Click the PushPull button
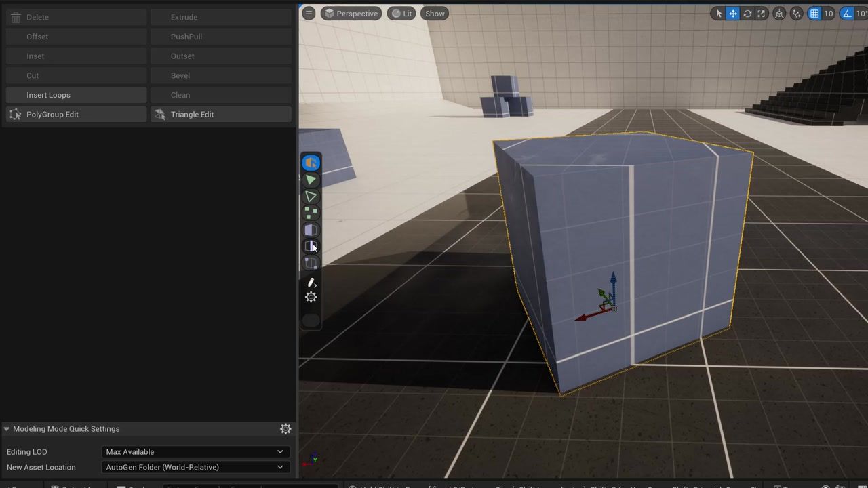Screen dimensions: 868x488 (x=221, y=37)
